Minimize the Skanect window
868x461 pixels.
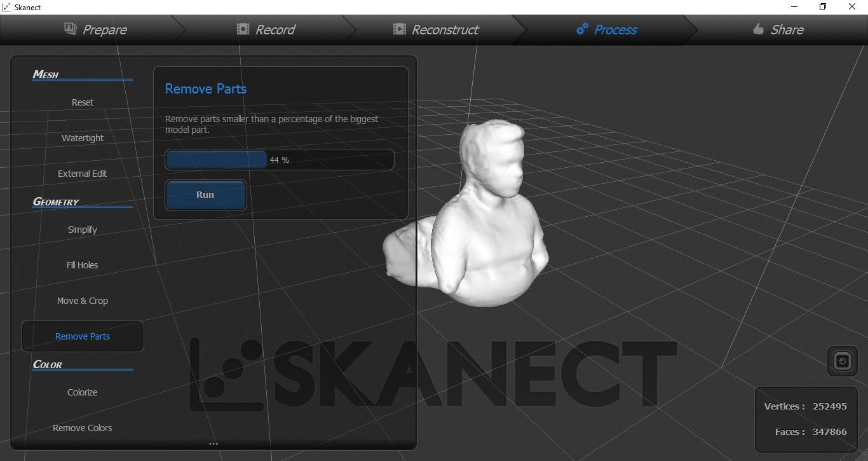coord(794,7)
